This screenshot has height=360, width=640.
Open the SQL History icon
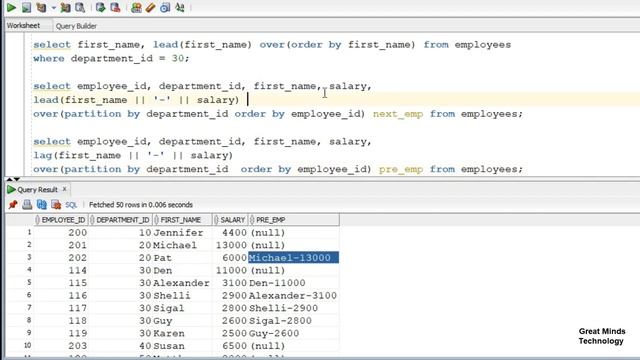pos(165,7)
